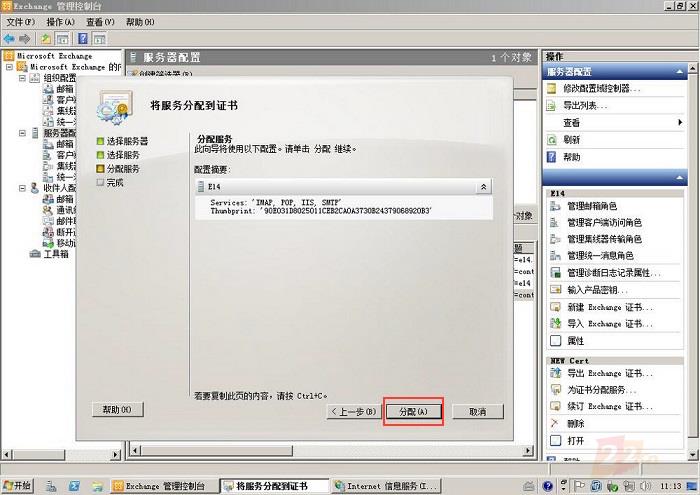Click the 管理统一消息角色 icon
This screenshot has height=495, width=700.
pos(555,255)
